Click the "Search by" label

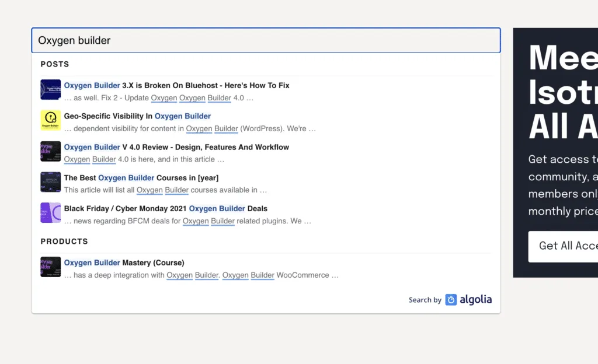pos(425,300)
